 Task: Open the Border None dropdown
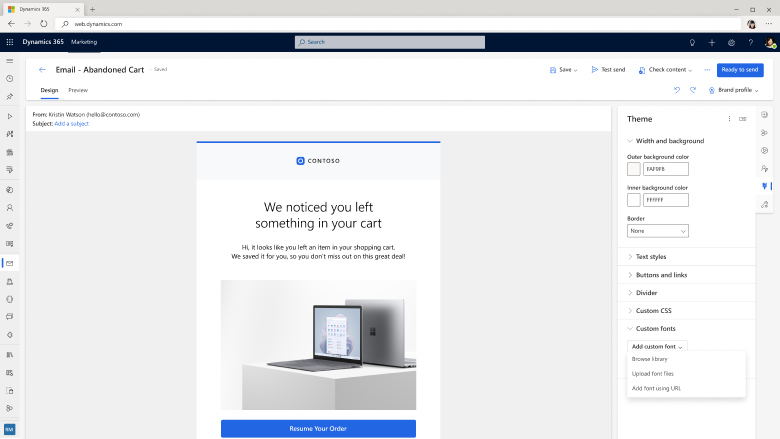[x=658, y=231]
